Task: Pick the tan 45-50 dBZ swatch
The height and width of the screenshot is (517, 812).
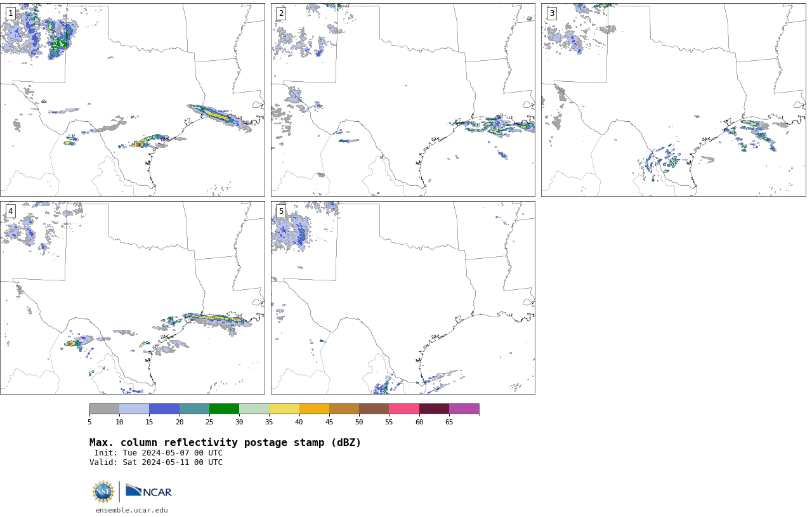Action: [x=344, y=409]
